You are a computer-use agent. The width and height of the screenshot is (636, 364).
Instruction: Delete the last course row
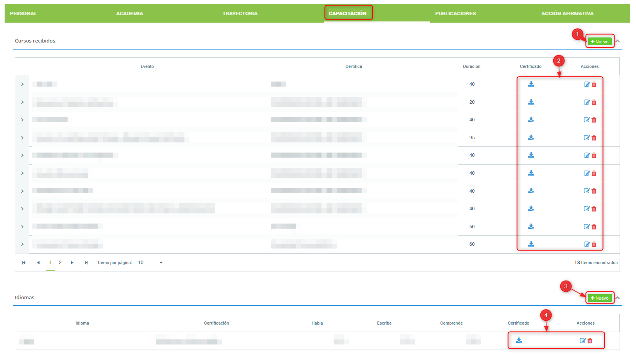[594, 244]
